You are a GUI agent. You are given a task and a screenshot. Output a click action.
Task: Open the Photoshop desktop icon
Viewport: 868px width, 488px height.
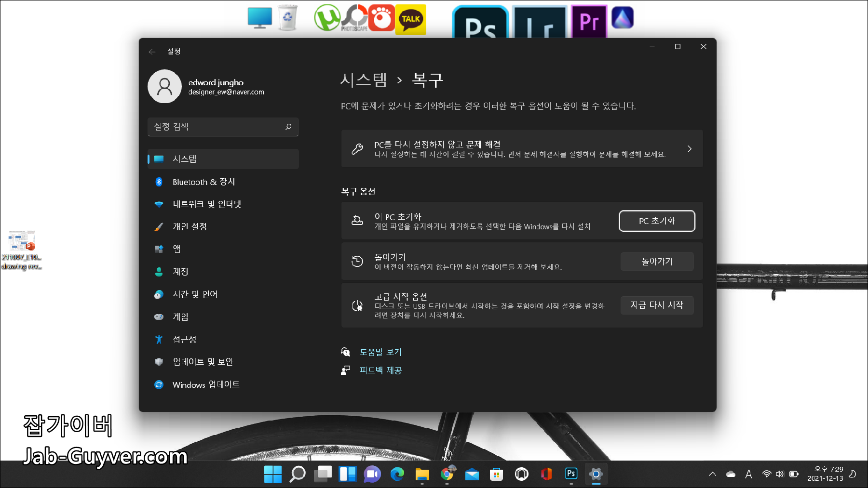(480, 22)
